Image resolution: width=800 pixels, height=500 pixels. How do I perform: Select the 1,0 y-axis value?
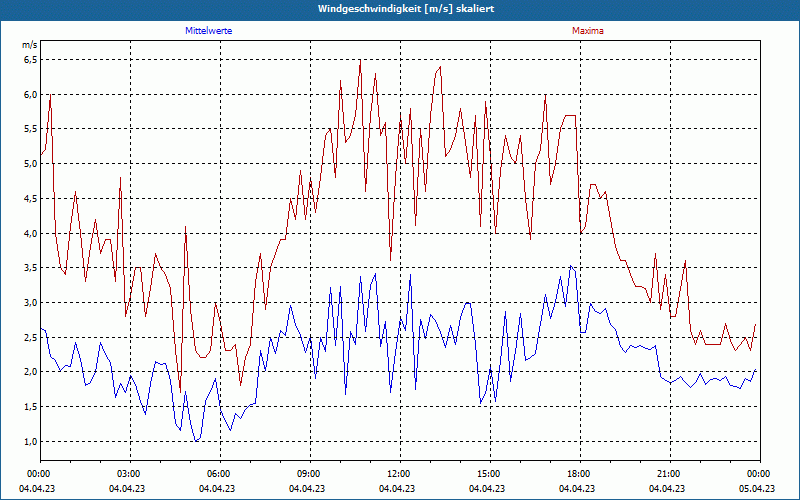pyautogui.click(x=30, y=441)
